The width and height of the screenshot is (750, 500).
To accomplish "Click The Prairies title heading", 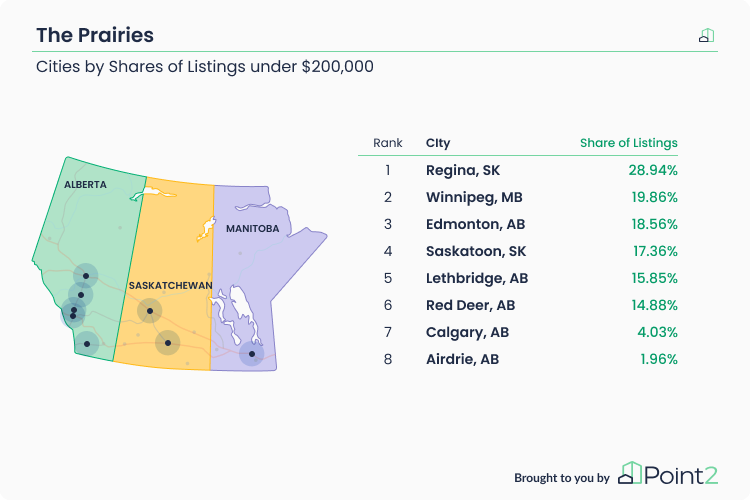I will (x=95, y=35).
